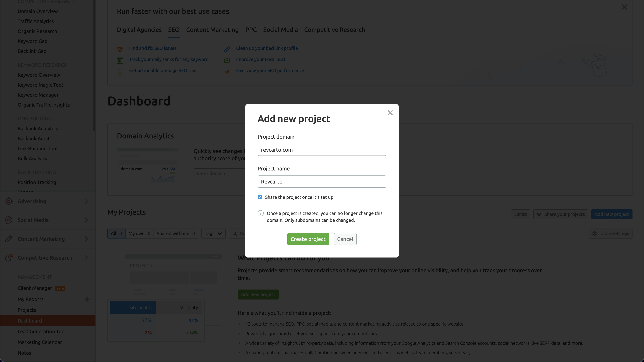Select the Social Media sidebar icon
This screenshot has width=644, height=362.
click(x=9, y=220)
